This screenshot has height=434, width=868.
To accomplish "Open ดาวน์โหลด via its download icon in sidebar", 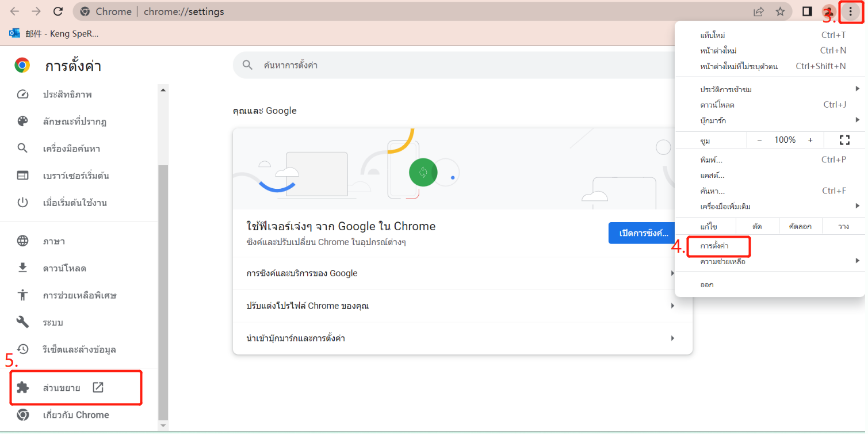I will click(22, 268).
